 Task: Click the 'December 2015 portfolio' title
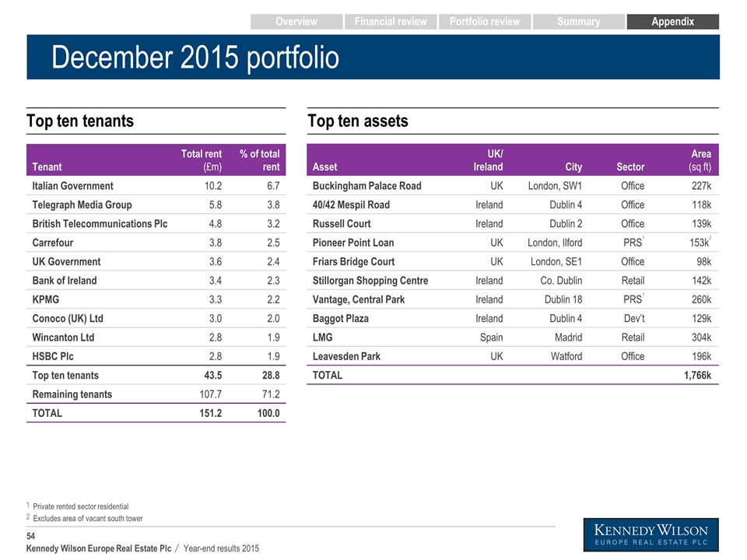pos(195,57)
